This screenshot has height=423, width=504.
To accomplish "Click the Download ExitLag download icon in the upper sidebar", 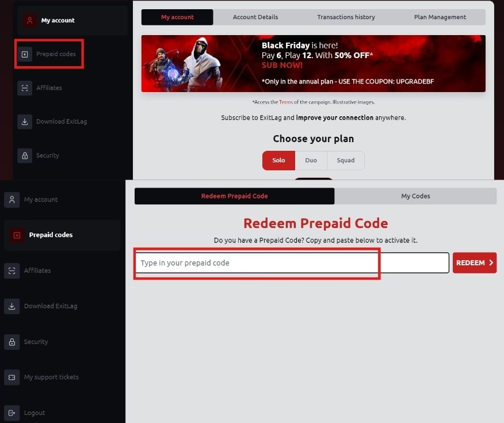I will coord(25,122).
